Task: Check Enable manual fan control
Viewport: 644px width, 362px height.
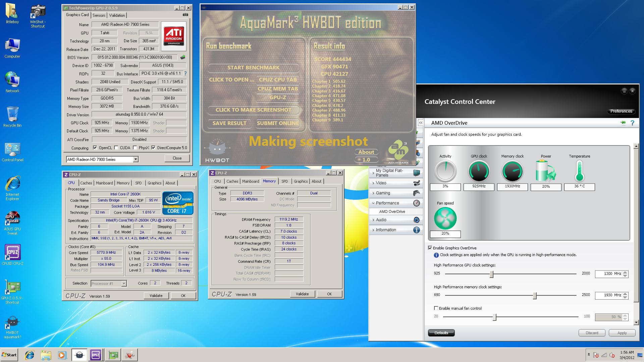Action: pyautogui.click(x=436, y=308)
